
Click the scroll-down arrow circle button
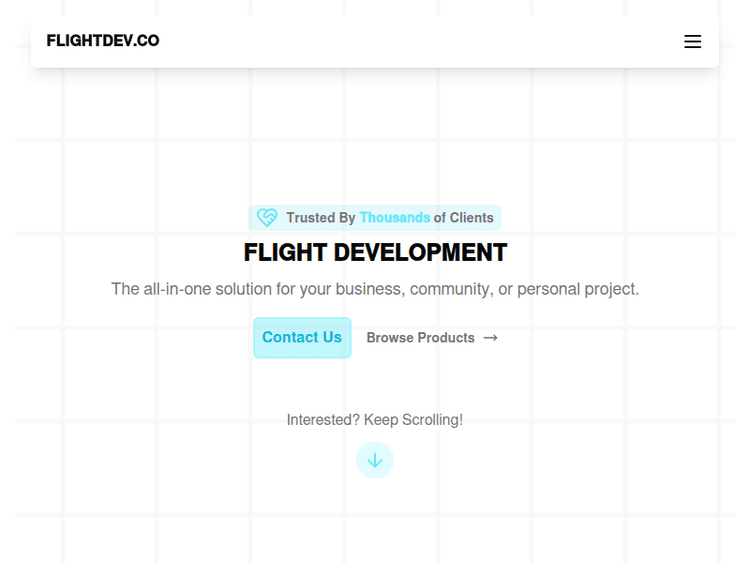[x=375, y=460]
